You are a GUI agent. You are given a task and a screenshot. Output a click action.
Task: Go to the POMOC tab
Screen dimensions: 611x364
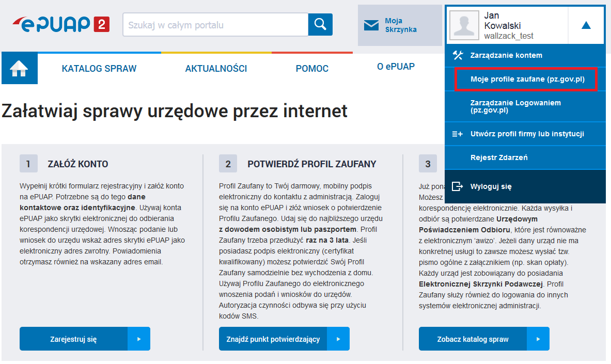point(312,69)
